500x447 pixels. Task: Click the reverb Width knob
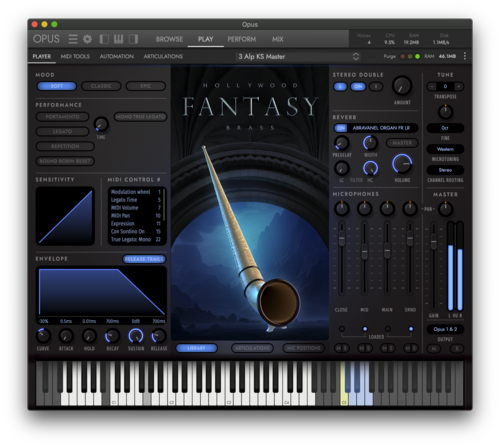(x=370, y=143)
